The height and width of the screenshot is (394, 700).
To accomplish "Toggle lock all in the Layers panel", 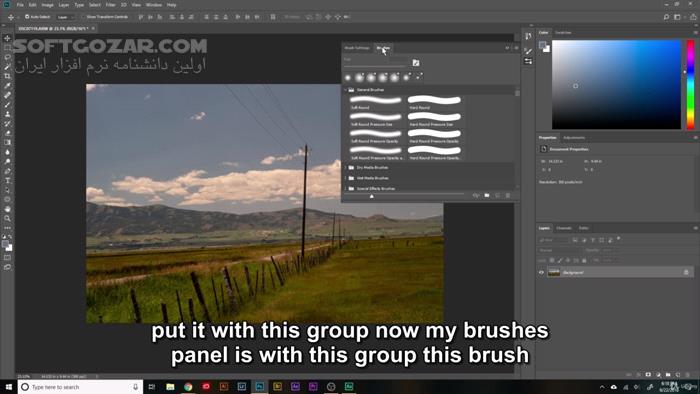I will 584,260.
